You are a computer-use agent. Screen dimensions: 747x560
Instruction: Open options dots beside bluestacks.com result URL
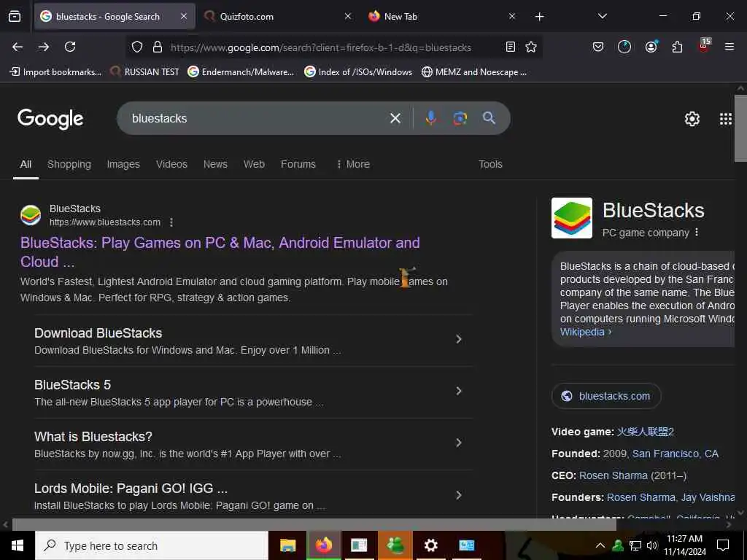point(171,222)
